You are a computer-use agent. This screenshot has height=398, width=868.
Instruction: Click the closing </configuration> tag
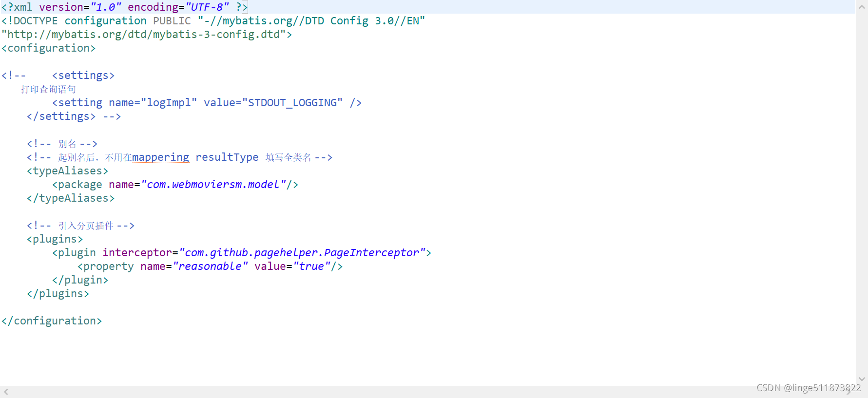click(x=52, y=321)
